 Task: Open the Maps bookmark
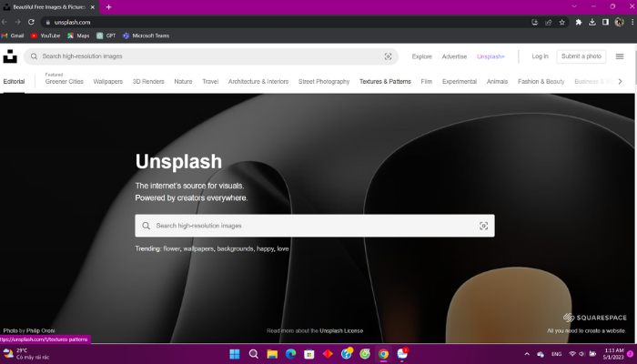(78, 35)
